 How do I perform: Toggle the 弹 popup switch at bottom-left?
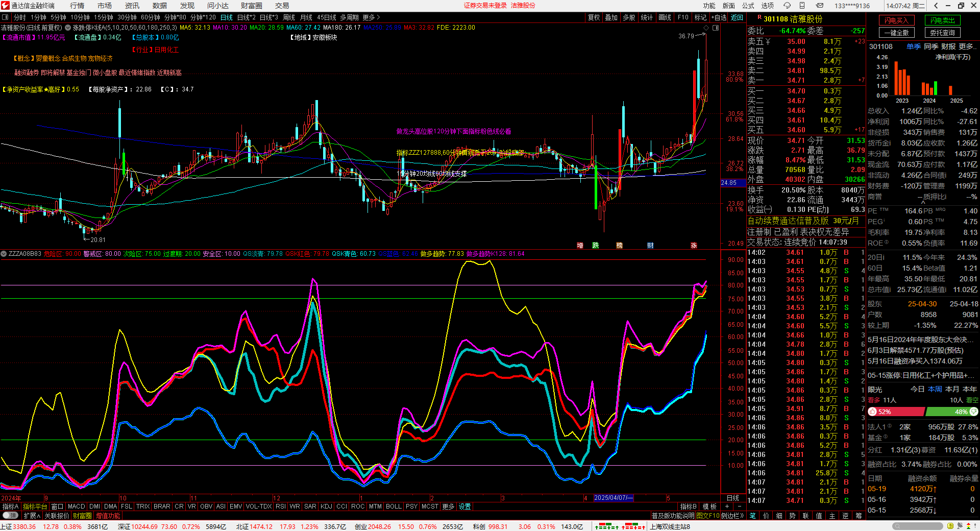click(x=10, y=516)
